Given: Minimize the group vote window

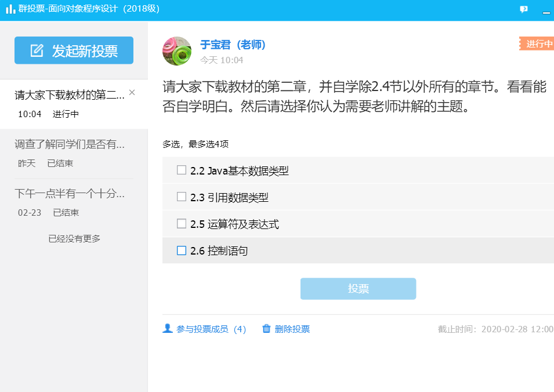Looking at the screenshot, I should pyautogui.click(x=546, y=10).
